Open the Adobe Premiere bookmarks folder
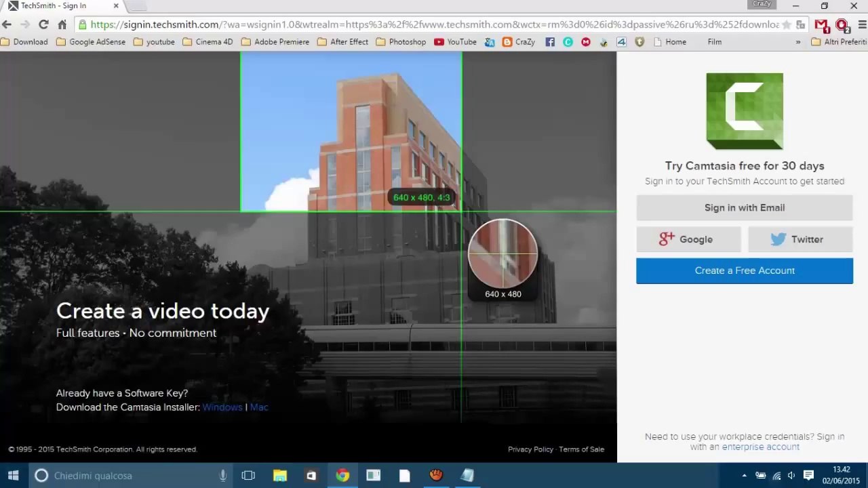This screenshot has height=488, width=868. 275,42
